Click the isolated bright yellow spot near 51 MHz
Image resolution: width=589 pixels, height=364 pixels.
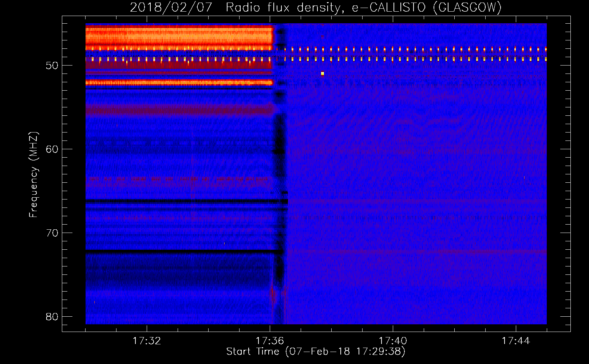point(323,74)
